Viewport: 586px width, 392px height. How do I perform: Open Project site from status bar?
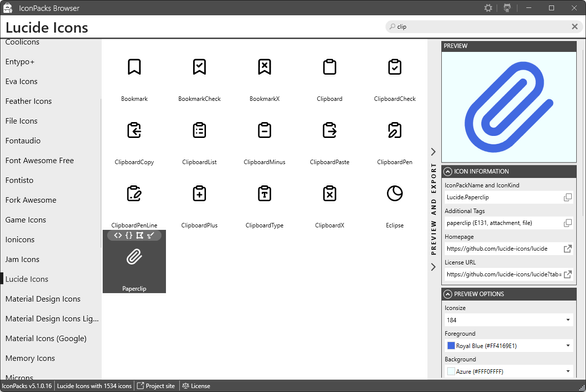(x=156, y=386)
